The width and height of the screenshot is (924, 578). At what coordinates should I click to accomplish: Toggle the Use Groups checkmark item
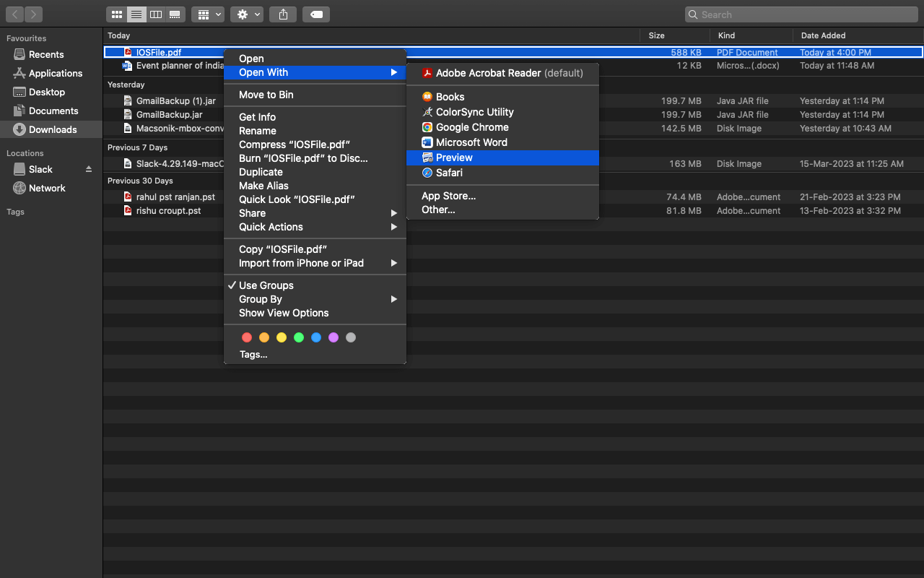click(315, 285)
